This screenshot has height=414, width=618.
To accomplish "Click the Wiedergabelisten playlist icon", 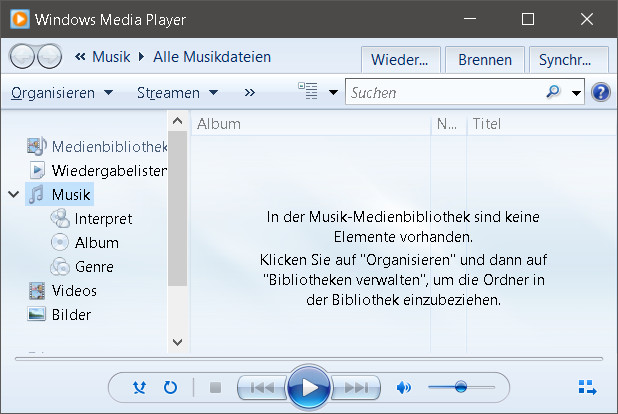I will point(37,170).
